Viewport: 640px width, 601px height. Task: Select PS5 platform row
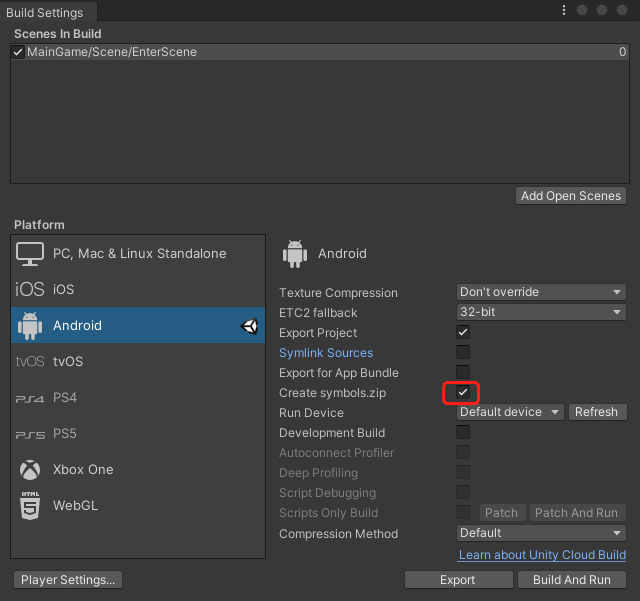coord(138,434)
